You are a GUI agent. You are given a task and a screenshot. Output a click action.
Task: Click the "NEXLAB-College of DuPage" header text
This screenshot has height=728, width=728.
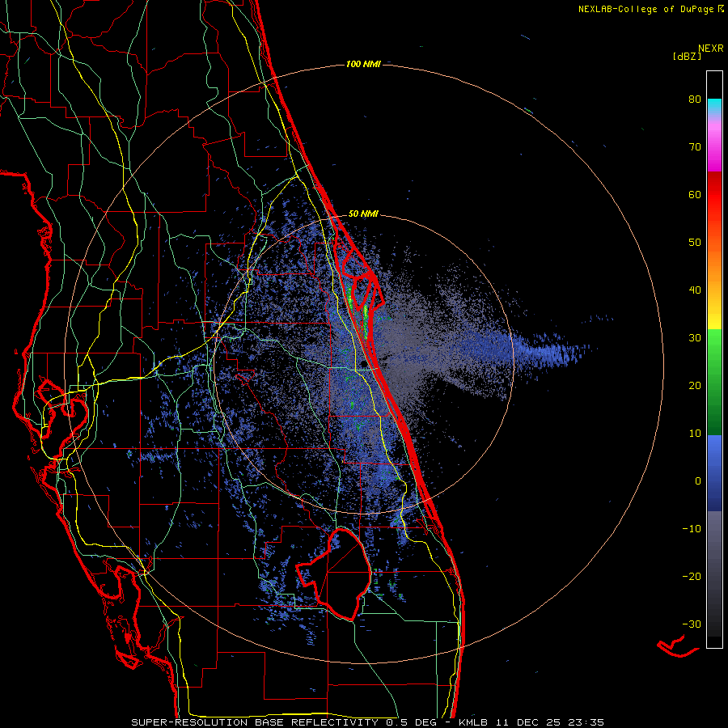click(645, 9)
